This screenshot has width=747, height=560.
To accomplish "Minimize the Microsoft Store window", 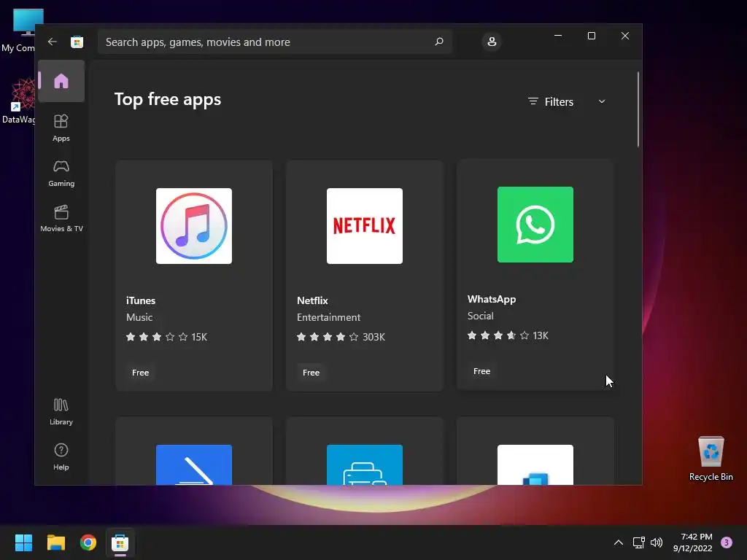I will (x=558, y=36).
